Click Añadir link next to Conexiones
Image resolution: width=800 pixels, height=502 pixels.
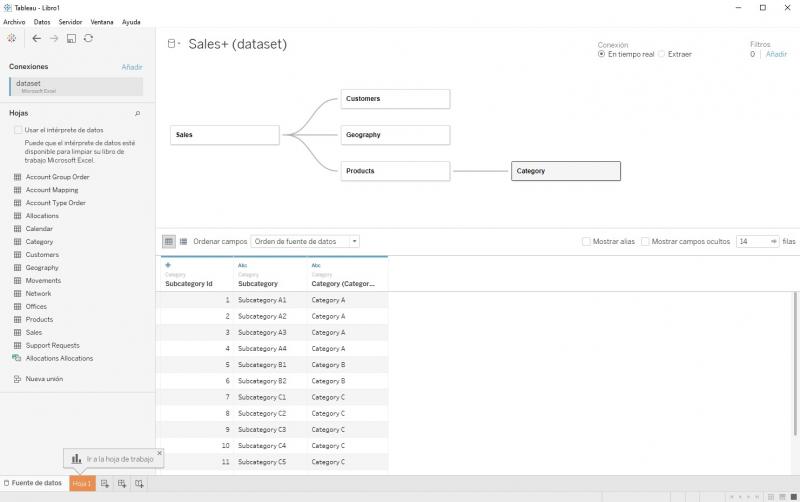(x=132, y=67)
